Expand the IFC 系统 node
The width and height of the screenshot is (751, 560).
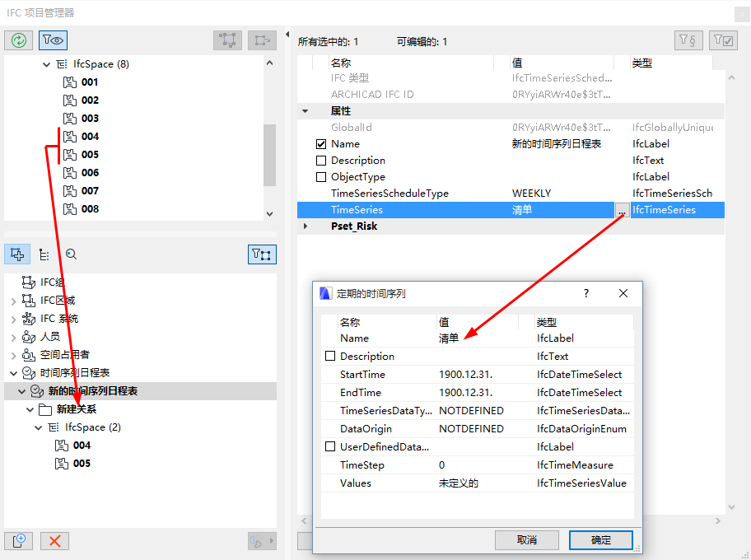point(13,320)
